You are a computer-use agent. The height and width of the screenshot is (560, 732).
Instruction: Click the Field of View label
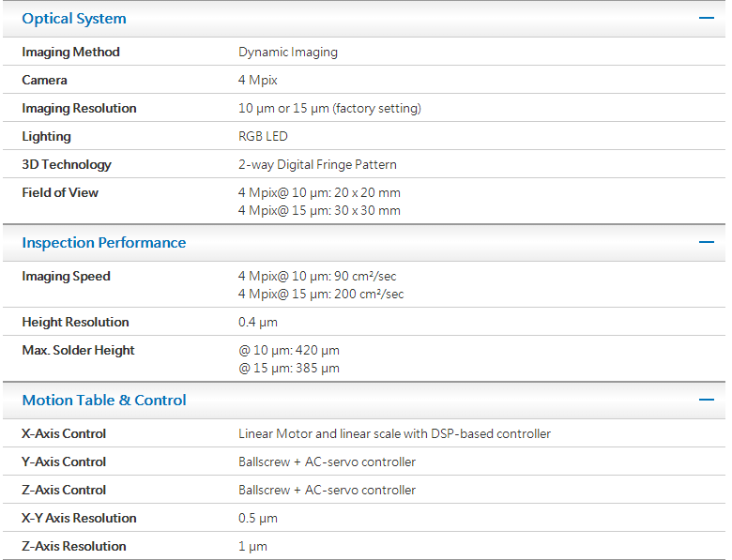coord(60,193)
